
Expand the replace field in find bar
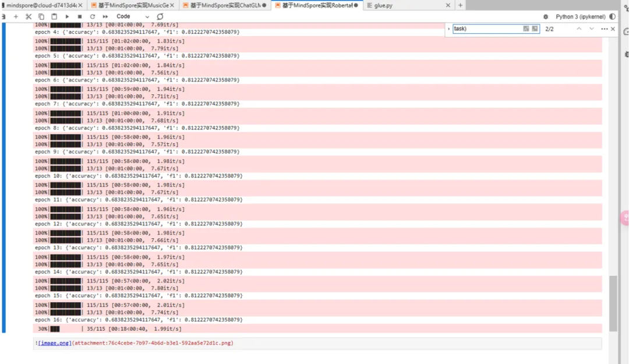click(448, 29)
